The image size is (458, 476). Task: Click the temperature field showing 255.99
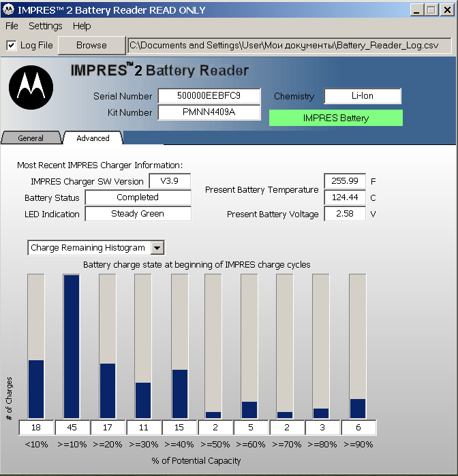coord(345,181)
